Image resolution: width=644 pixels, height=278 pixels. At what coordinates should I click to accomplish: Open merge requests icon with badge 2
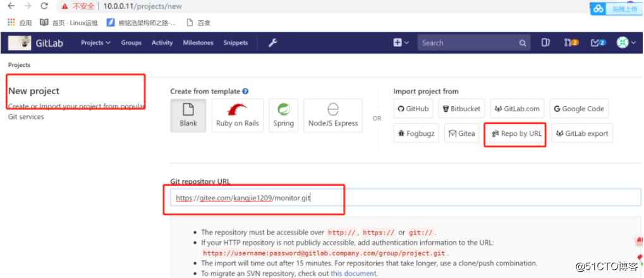[571, 43]
